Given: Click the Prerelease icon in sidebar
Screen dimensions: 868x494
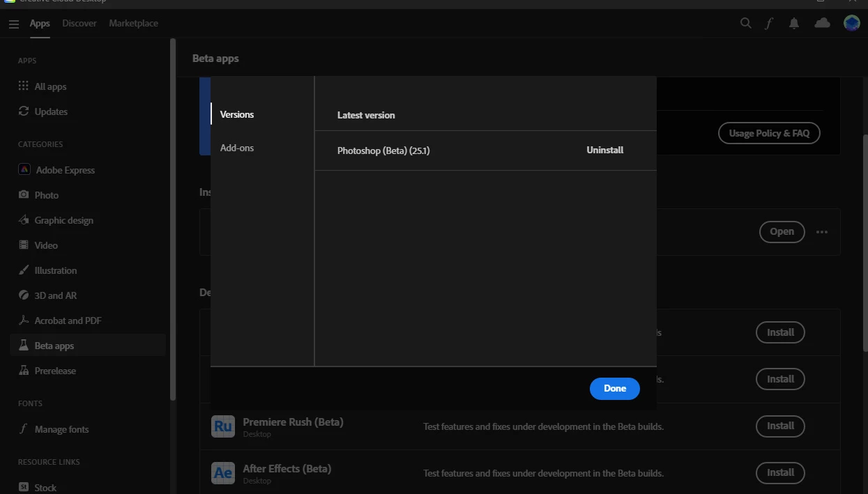Looking at the screenshot, I should pyautogui.click(x=24, y=371).
